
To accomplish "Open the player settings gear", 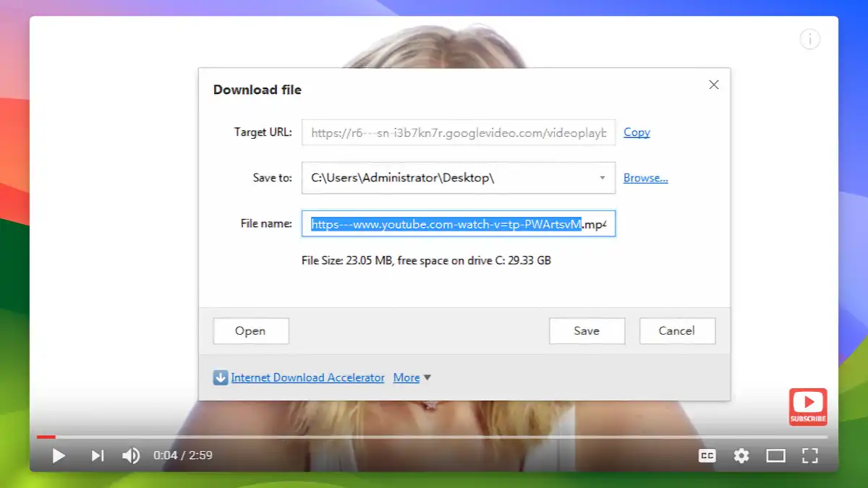I will 741,455.
